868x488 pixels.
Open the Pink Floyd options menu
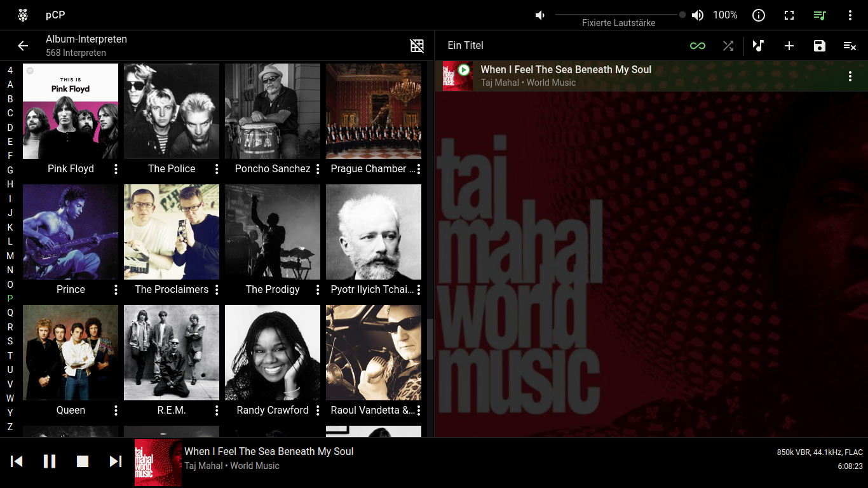(x=116, y=169)
